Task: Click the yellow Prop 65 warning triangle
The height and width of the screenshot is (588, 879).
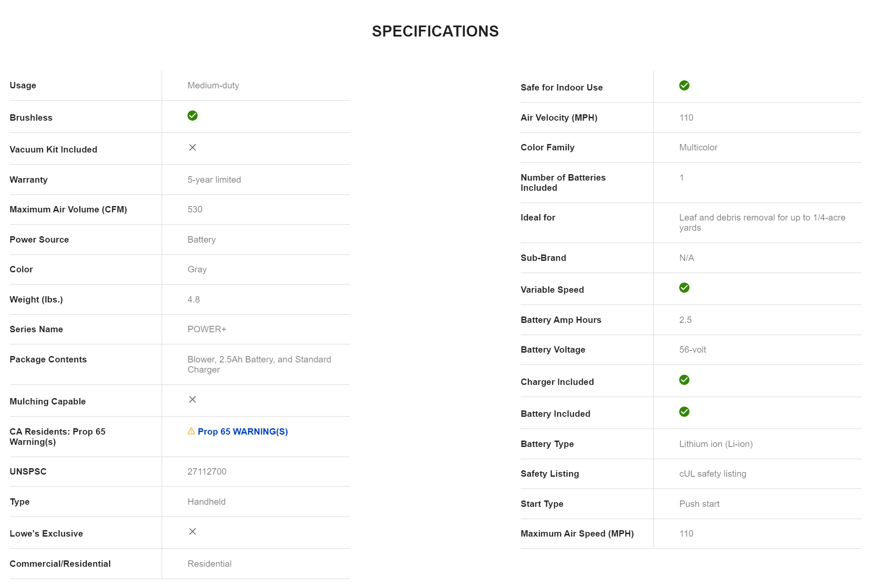Action: tap(191, 431)
